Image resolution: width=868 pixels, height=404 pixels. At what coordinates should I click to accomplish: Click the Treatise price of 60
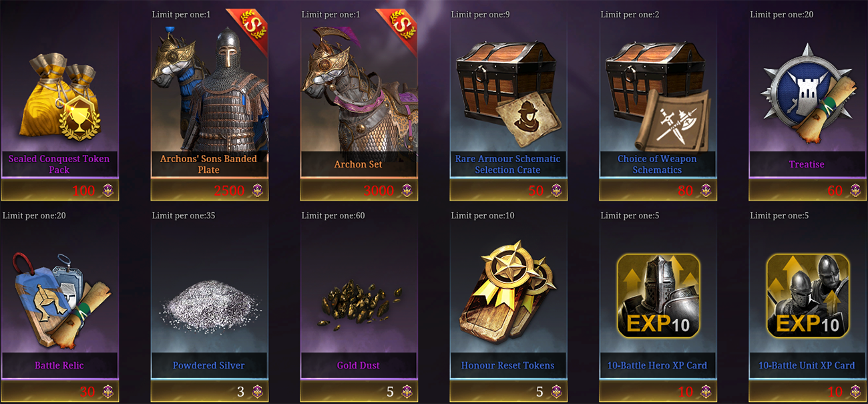pyautogui.click(x=808, y=190)
